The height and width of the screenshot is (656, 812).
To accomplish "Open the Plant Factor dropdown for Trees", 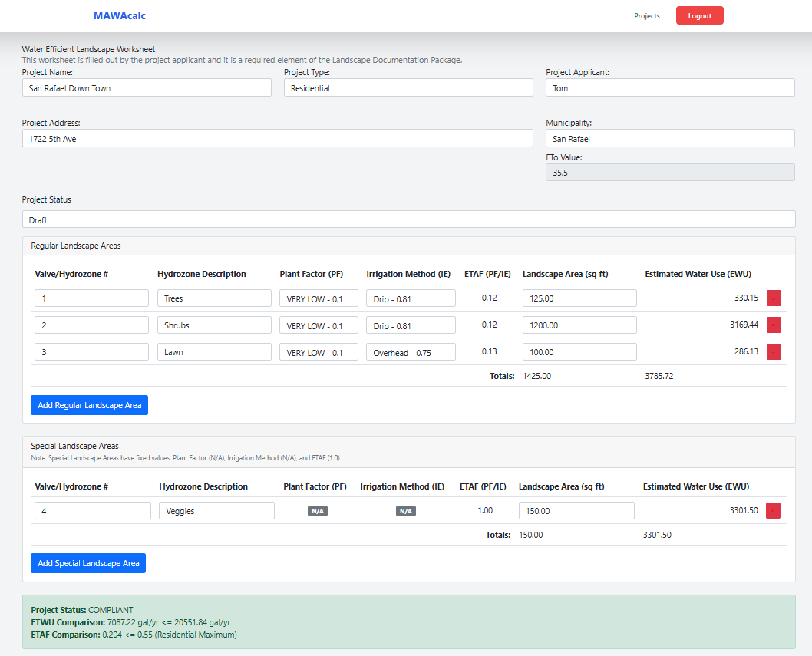I will point(319,298).
